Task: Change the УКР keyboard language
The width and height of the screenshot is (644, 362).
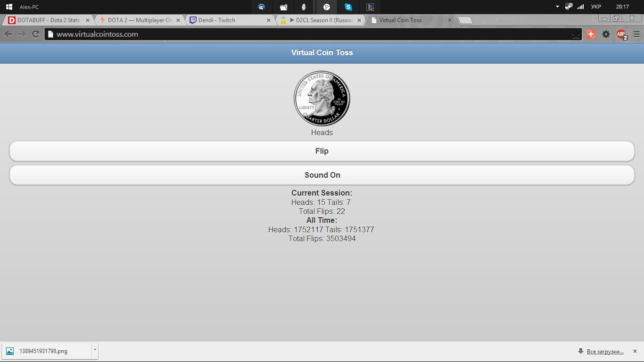Action: point(595,7)
